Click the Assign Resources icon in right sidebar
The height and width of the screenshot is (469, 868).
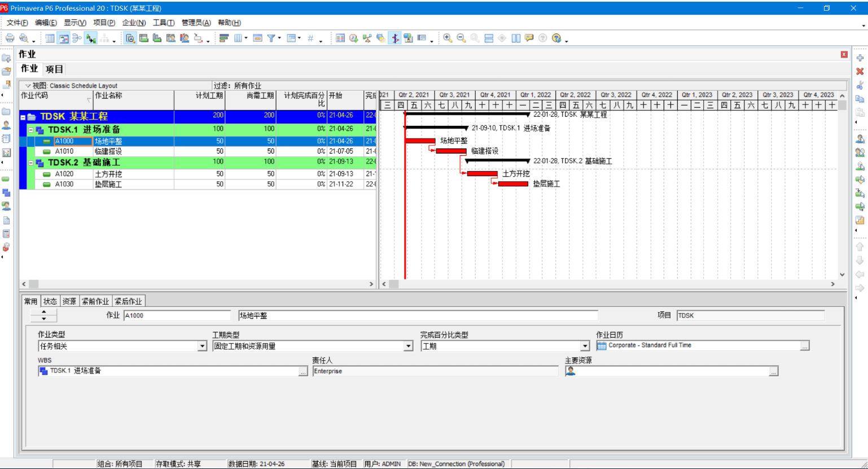[860, 139]
